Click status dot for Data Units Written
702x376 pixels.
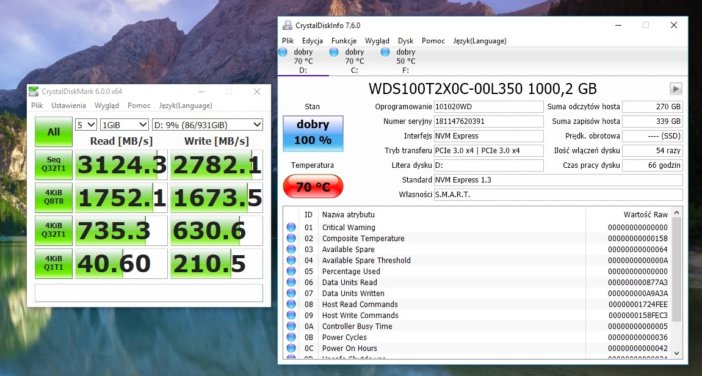tap(291, 293)
